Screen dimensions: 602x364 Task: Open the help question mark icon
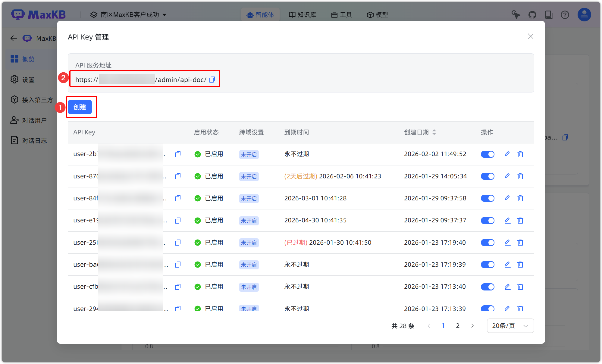click(565, 15)
